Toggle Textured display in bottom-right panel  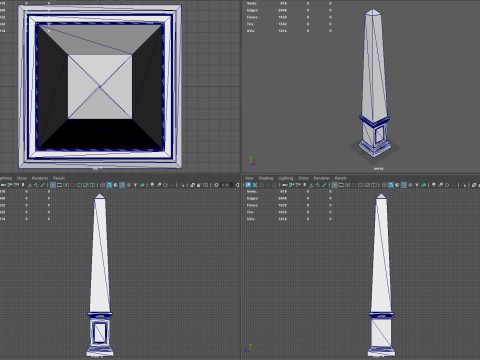(x=410, y=185)
